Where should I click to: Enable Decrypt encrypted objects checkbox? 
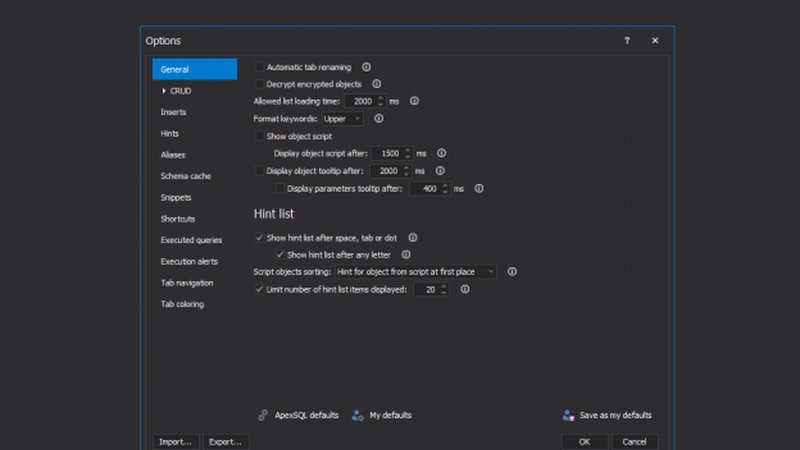(259, 84)
